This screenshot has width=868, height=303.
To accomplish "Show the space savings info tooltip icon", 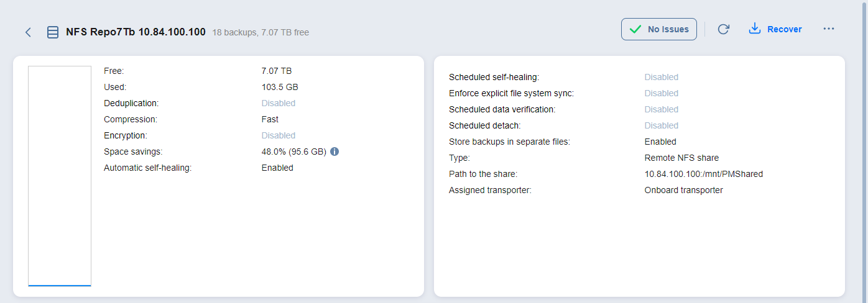I will point(335,151).
